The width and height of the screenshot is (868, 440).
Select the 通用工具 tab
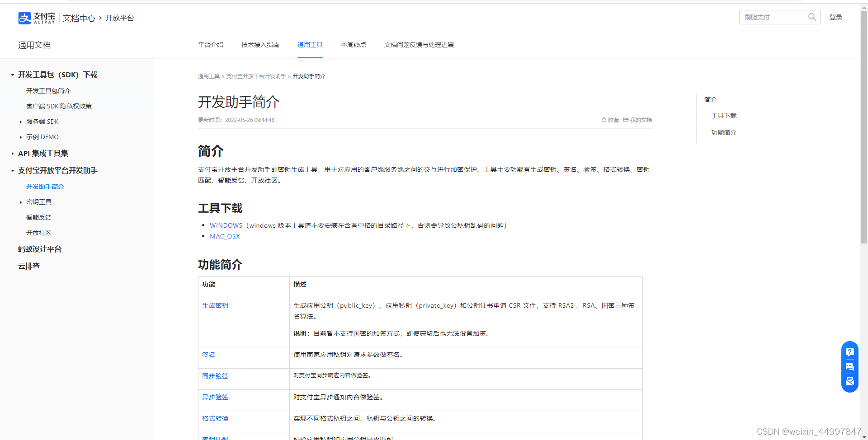click(310, 45)
